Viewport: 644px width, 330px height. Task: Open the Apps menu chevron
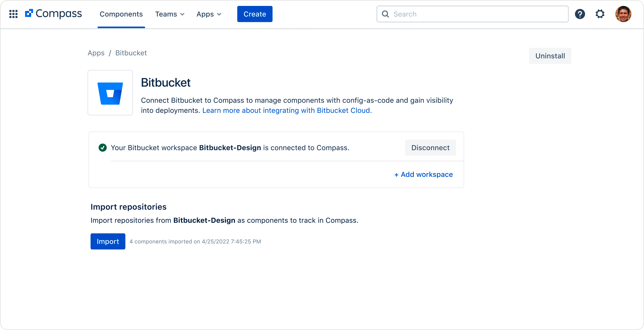pos(220,14)
